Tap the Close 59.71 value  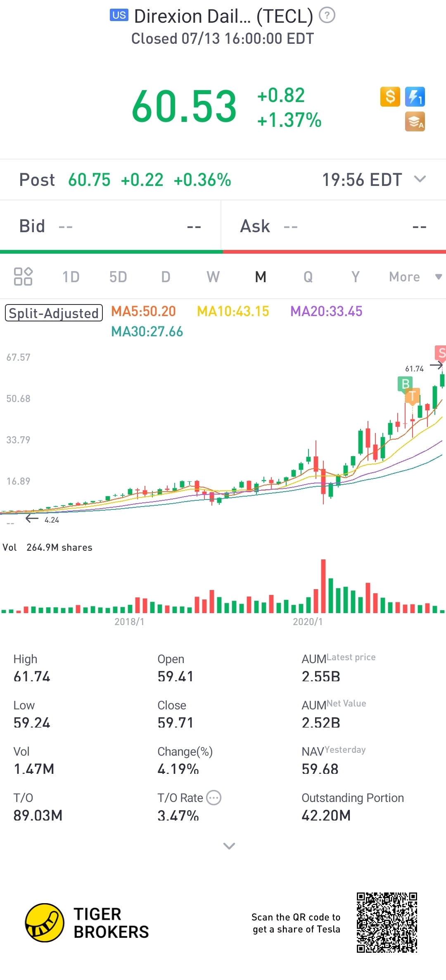point(176,723)
